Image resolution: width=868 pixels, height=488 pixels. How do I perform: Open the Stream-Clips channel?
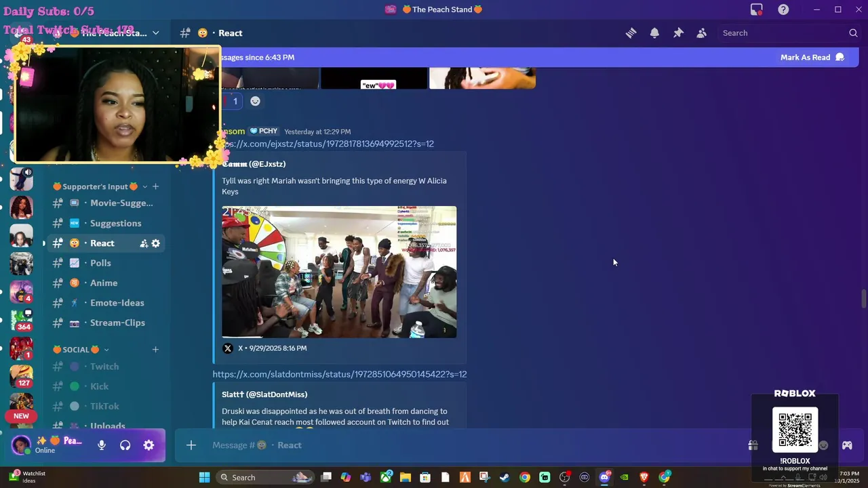click(106, 323)
